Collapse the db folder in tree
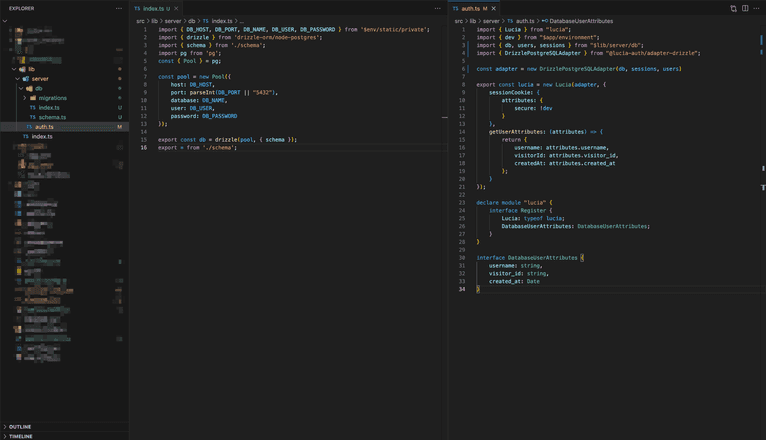766x440 pixels. pyautogui.click(x=39, y=88)
